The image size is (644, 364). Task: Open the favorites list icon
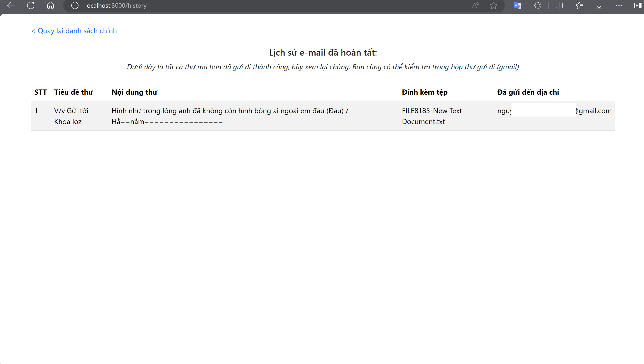(579, 5)
